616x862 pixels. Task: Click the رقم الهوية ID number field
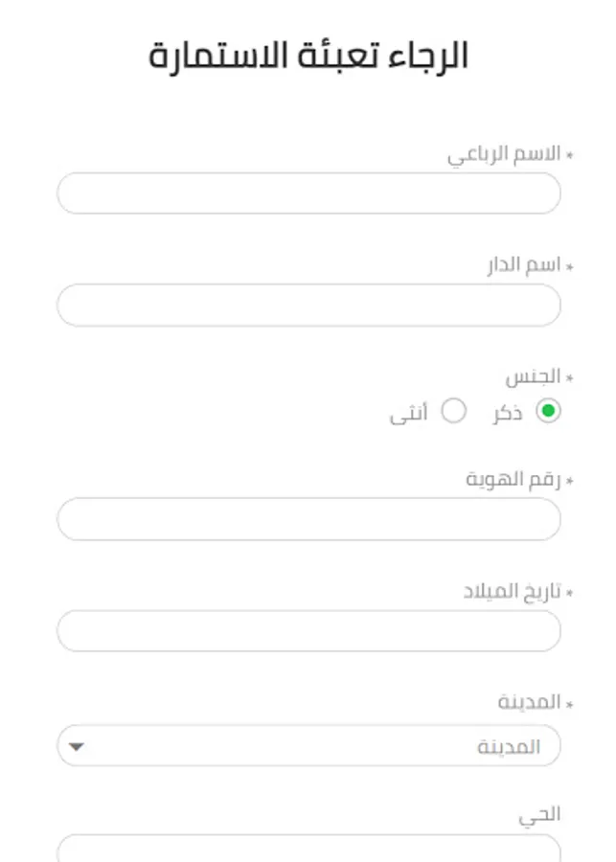[x=308, y=519]
